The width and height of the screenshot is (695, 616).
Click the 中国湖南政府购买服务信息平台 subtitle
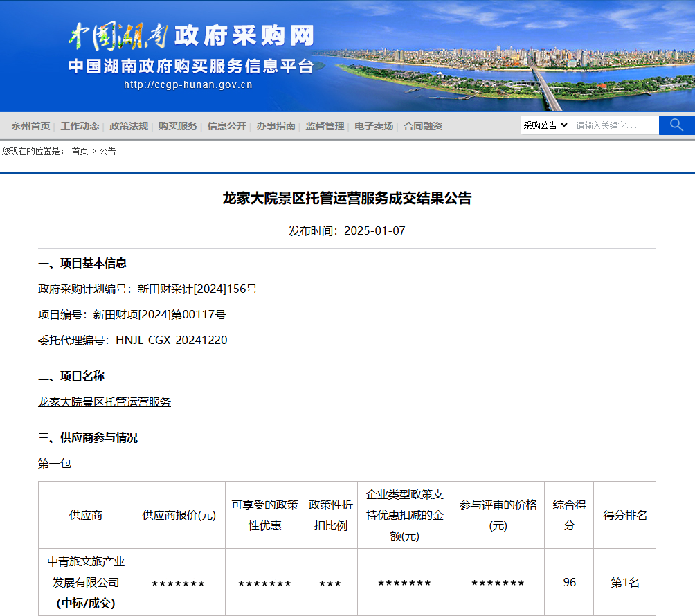tap(191, 66)
